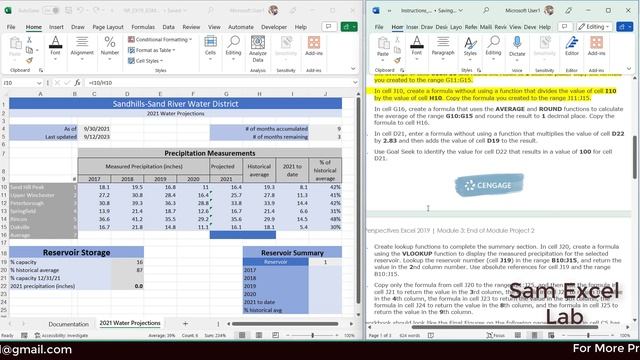Click the Word search magnifier in title bar

pyautogui.click(x=486, y=10)
